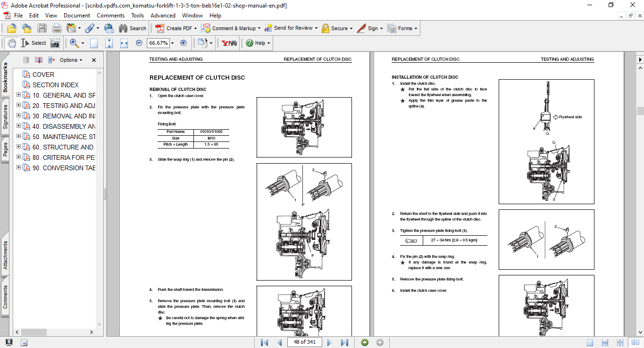Viewport: 644px width, 348px height.
Task: Click the round zoom out minus button
Action: [x=139, y=43]
